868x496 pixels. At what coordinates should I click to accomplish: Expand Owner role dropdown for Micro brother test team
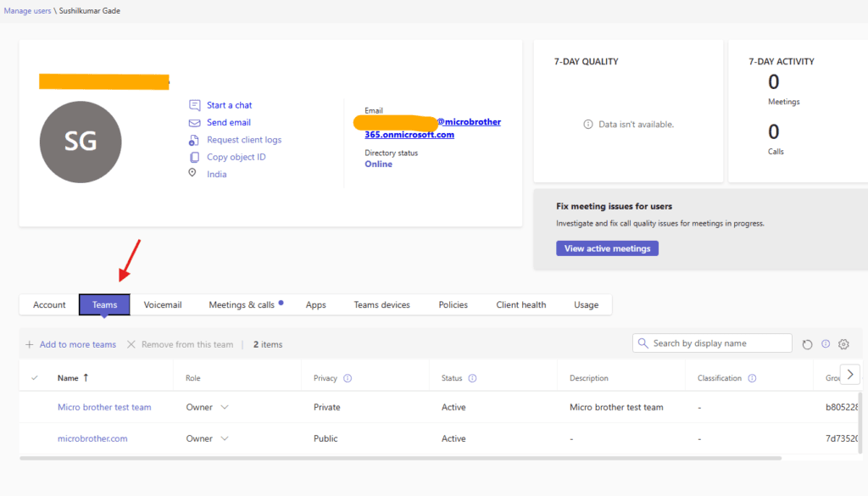click(x=225, y=407)
